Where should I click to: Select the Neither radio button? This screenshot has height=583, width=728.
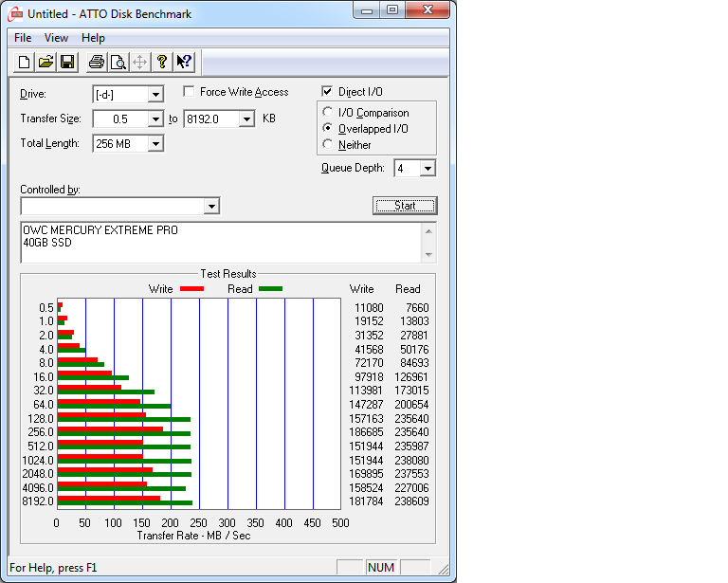pyautogui.click(x=328, y=144)
